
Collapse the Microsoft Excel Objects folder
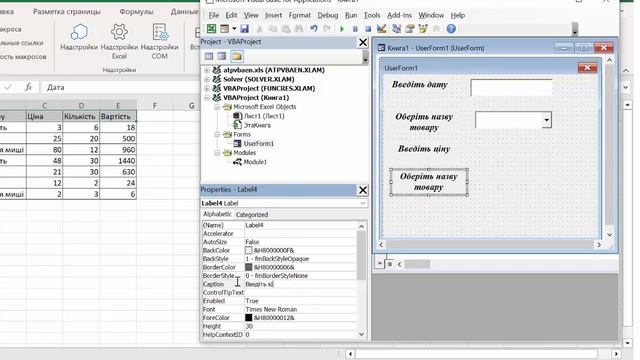pyautogui.click(x=217, y=107)
